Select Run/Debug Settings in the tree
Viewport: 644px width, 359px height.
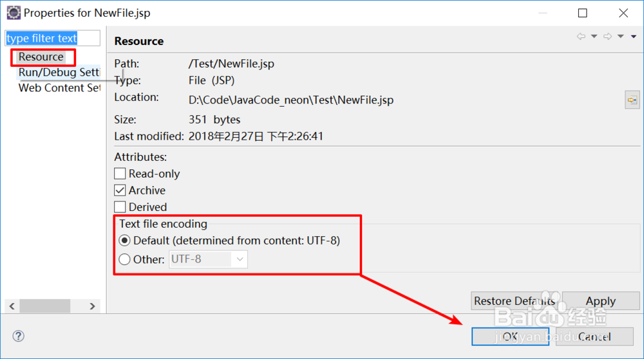coord(59,72)
